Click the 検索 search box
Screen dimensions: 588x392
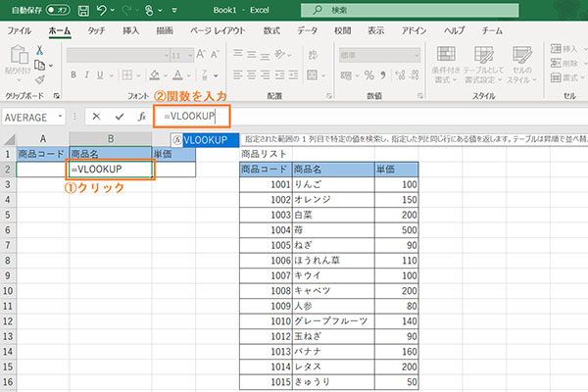pos(392,10)
